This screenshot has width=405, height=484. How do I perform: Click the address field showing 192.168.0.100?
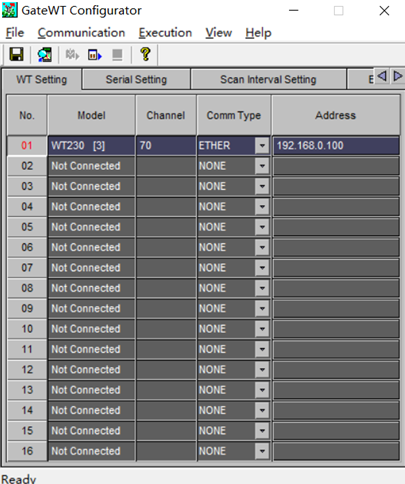coord(336,146)
